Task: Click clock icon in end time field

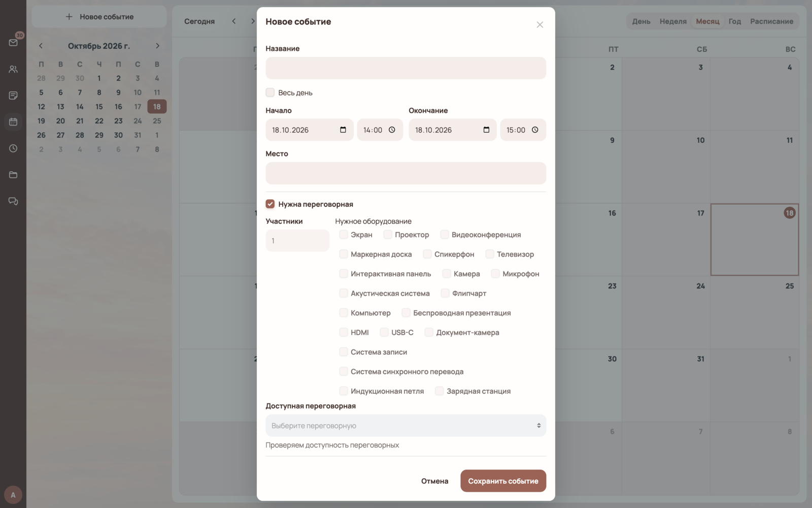Action: [x=535, y=130]
